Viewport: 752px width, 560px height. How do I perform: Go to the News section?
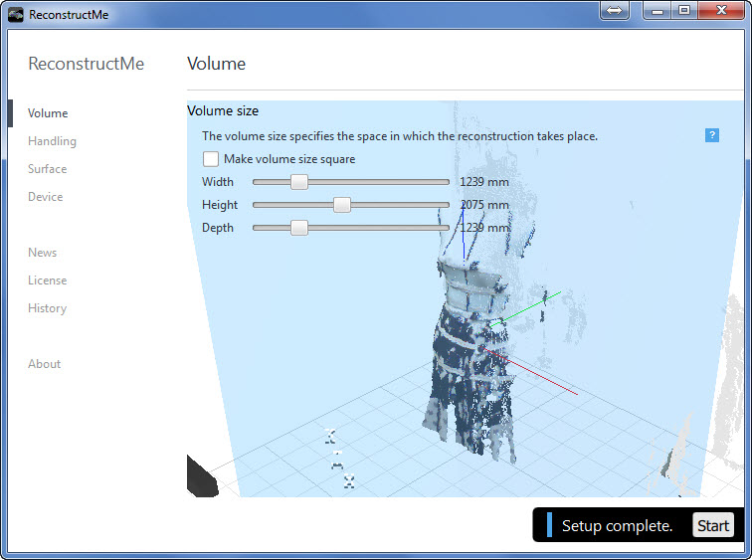42,253
